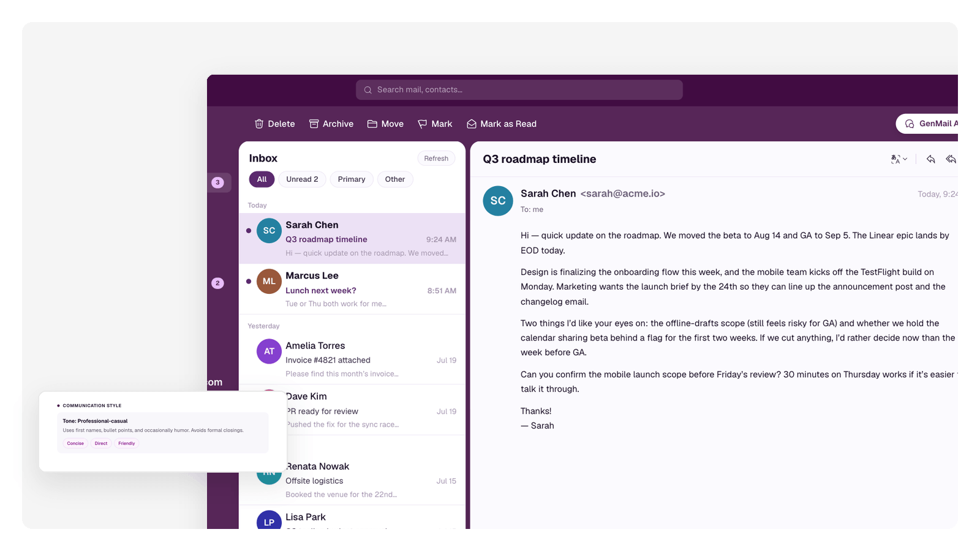Viewport: 980px width, 551px height.
Task: Open the translate language dropdown
Action: pyautogui.click(x=899, y=159)
